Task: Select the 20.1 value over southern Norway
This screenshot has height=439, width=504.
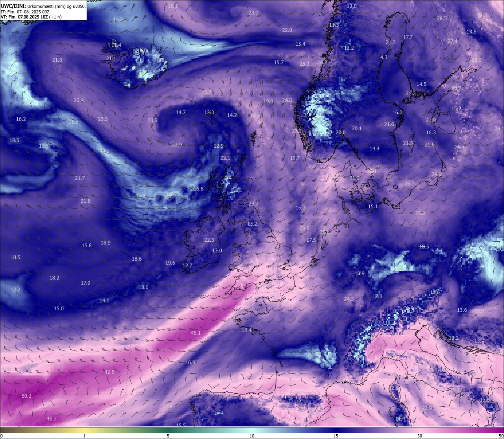Action: point(357,128)
